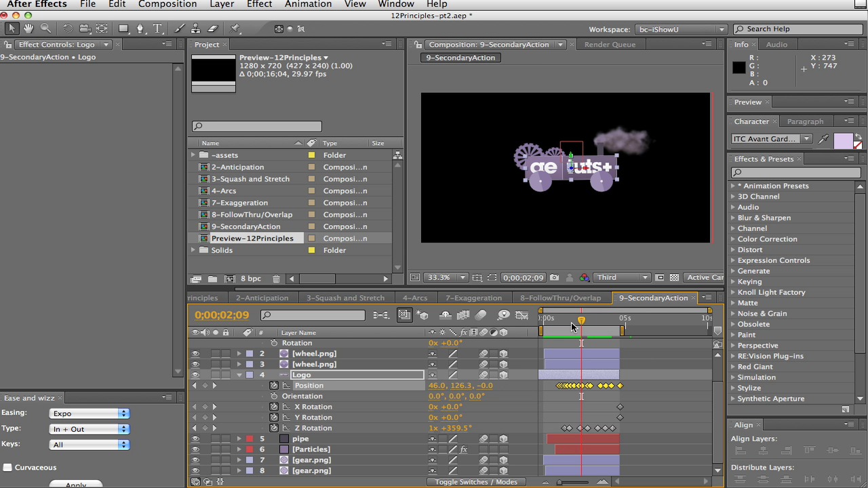The height and width of the screenshot is (488, 868).
Task: Switch to the Render Queue tab
Action: 610,45
